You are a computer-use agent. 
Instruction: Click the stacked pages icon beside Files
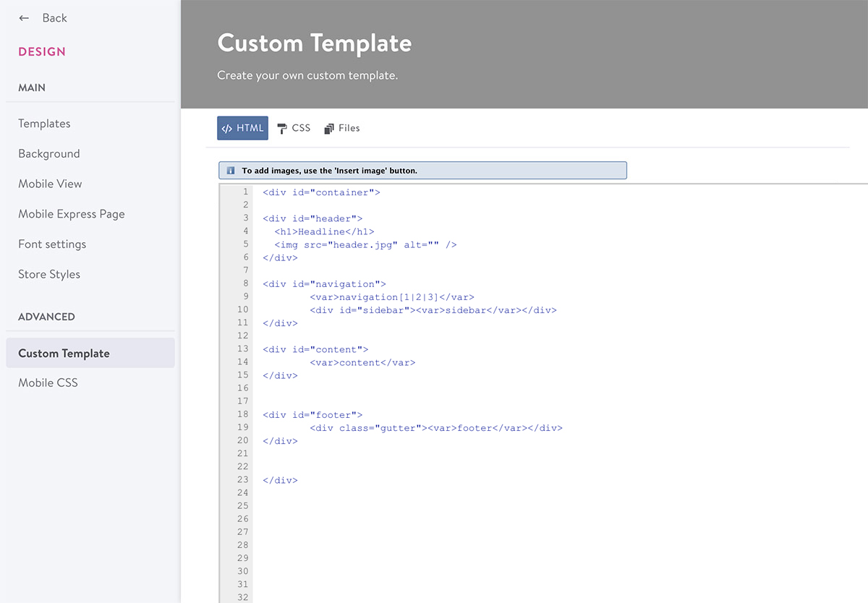(x=328, y=127)
